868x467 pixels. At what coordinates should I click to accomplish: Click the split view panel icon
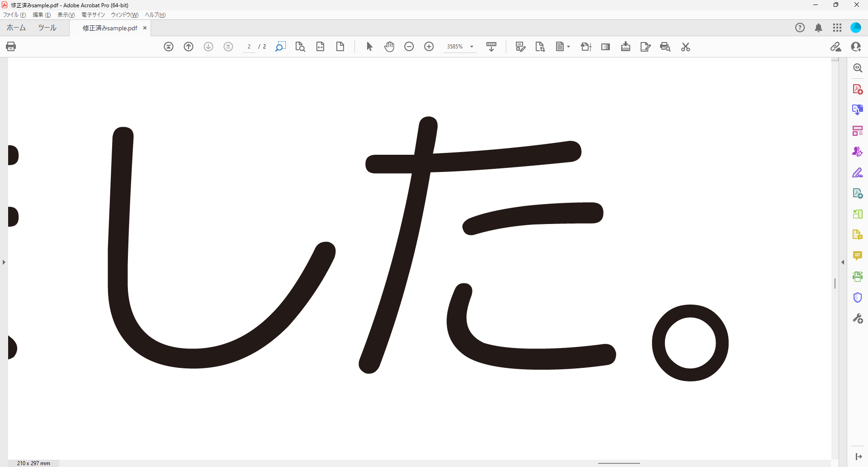click(606, 47)
